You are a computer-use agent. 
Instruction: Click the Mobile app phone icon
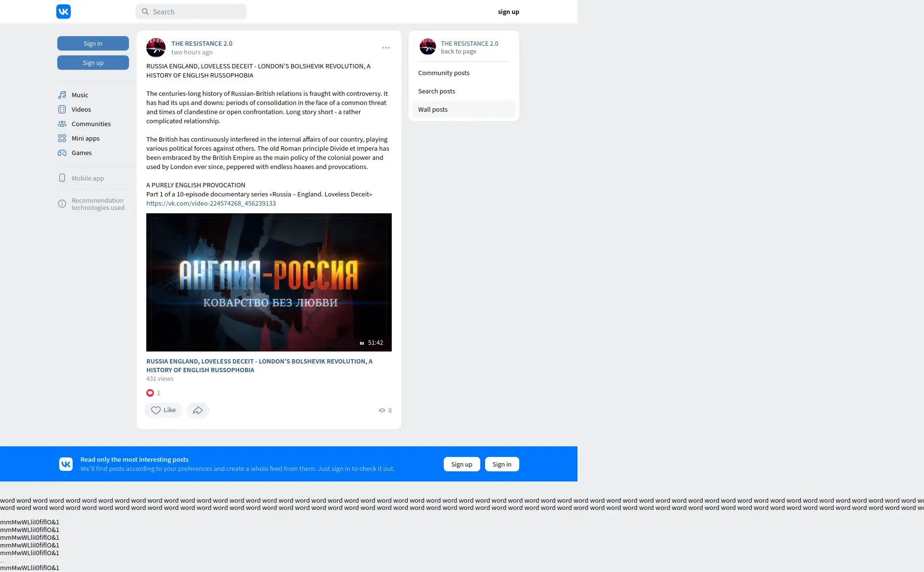point(62,178)
